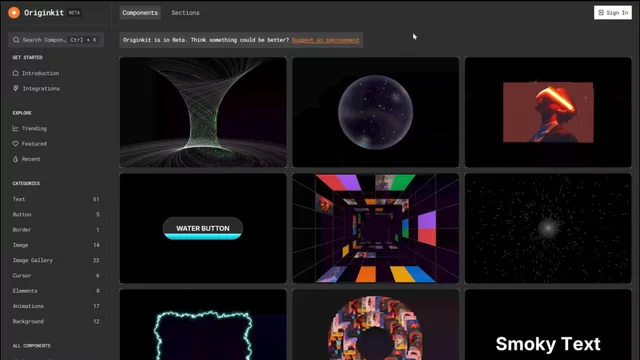
Task: Open the circular image ring thumbnail
Action: (376, 325)
